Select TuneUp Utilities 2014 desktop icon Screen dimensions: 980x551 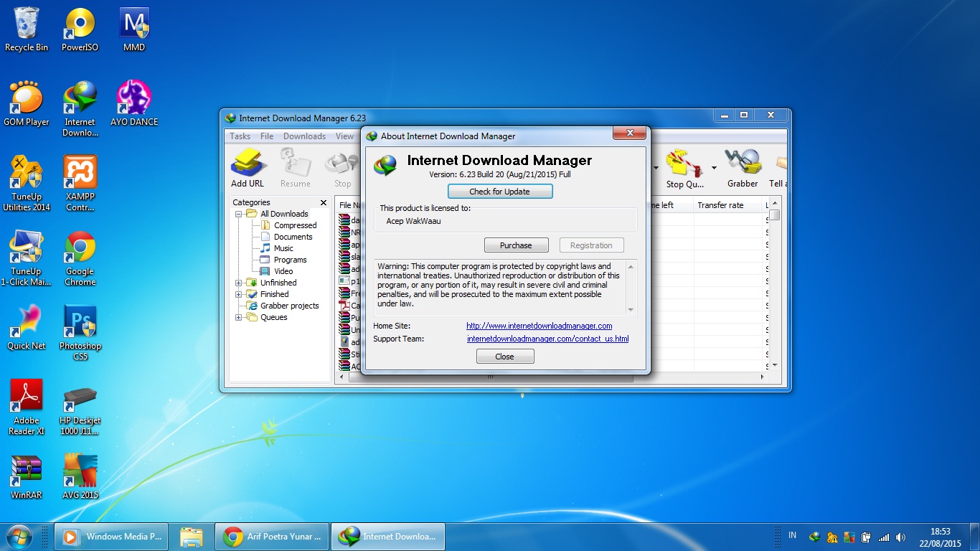point(27,184)
